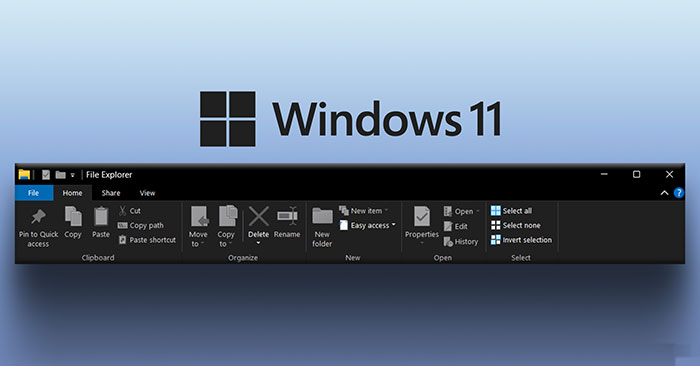Expand the Customize Quick Access Toolbar arrow
700x366 pixels.
point(72,175)
